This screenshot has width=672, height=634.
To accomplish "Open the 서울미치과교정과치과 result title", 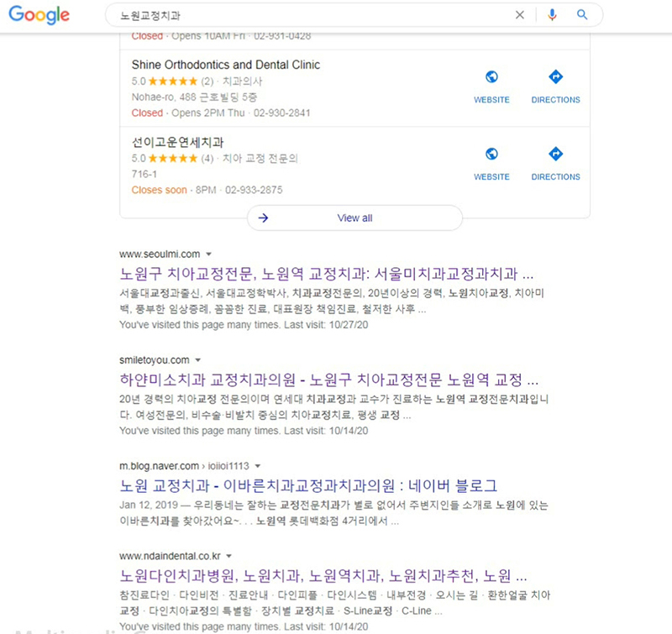I will (x=327, y=274).
